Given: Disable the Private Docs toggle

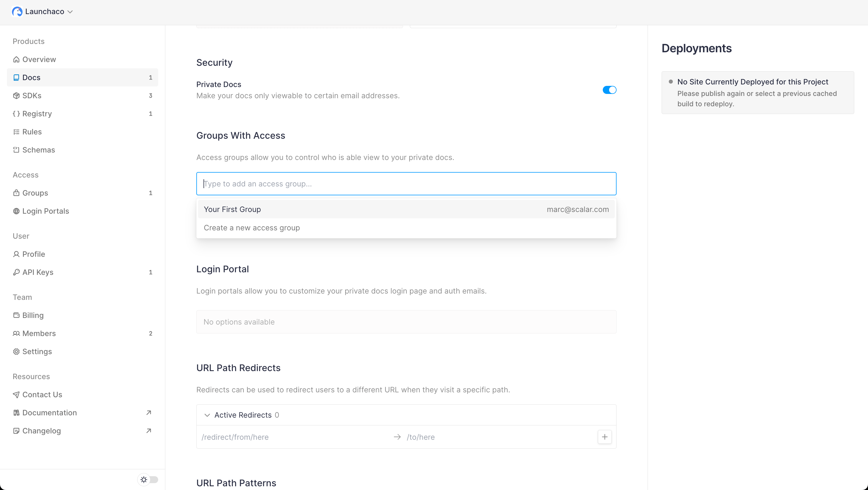Looking at the screenshot, I should (610, 90).
